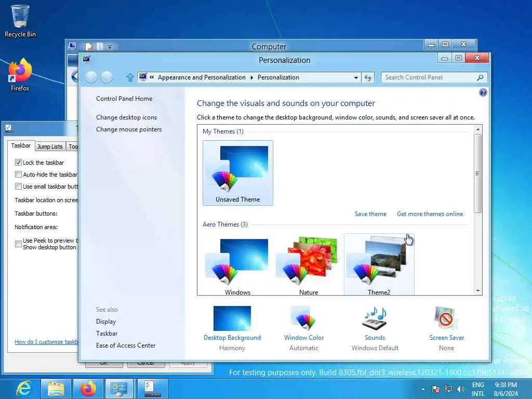This screenshot has width=532, height=399.
Task: Open the Firefox desktop shortcut
Action: pyautogui.click(x=20, y=75)
